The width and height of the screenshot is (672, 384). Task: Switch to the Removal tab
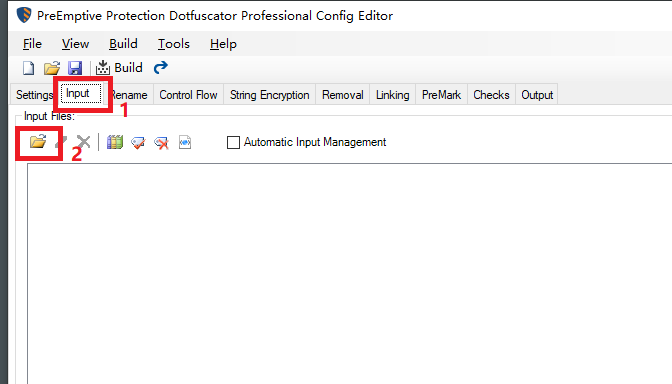coord(343,95)
